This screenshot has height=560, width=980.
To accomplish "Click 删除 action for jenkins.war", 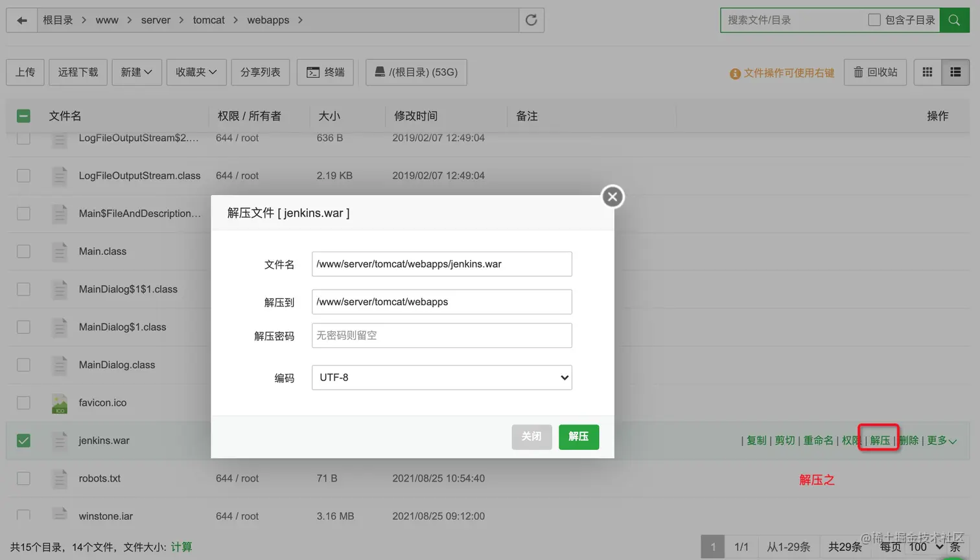I will [909, 441].
